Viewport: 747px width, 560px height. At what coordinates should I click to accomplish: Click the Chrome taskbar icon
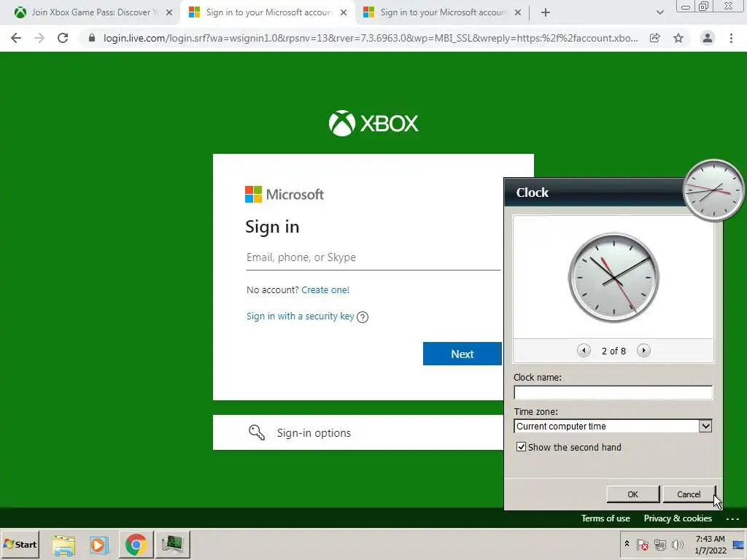coord(136,544)
